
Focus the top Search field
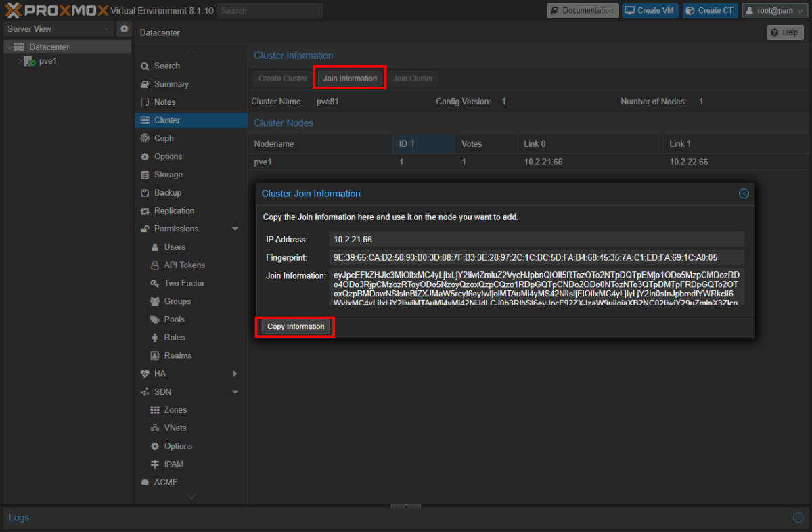point(270,11)
